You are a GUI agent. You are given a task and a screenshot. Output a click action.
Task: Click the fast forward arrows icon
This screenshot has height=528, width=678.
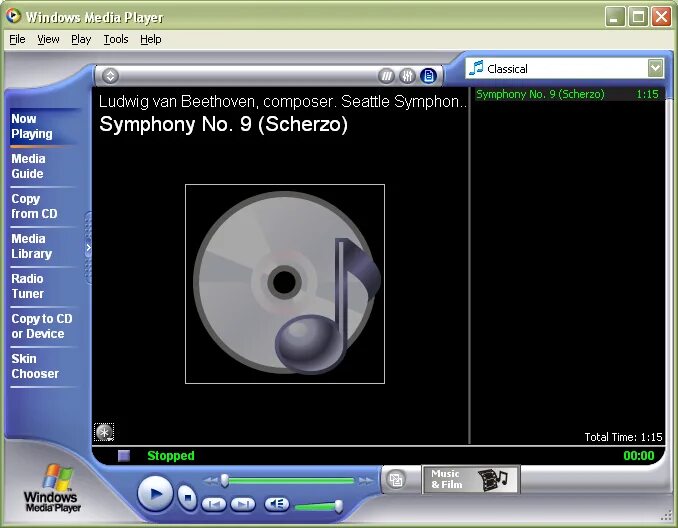click(365, 480)
